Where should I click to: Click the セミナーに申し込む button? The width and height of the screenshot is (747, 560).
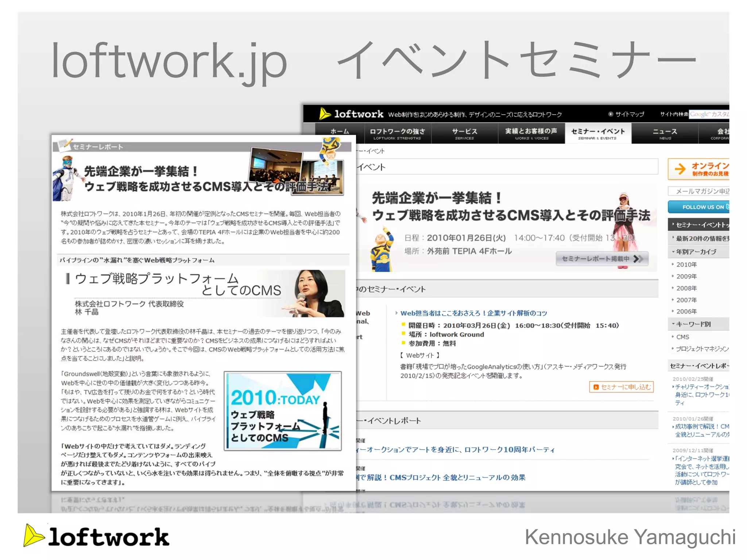point(622,387)
